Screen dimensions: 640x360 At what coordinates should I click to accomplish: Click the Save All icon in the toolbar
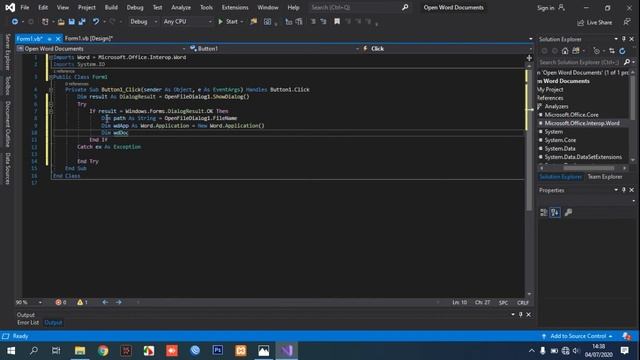[82, 22]
